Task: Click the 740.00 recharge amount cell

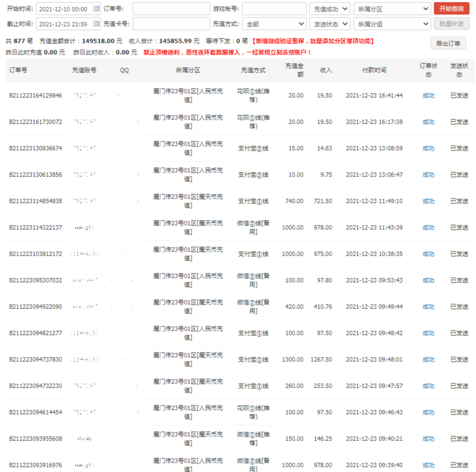Action: click(294, 201)
